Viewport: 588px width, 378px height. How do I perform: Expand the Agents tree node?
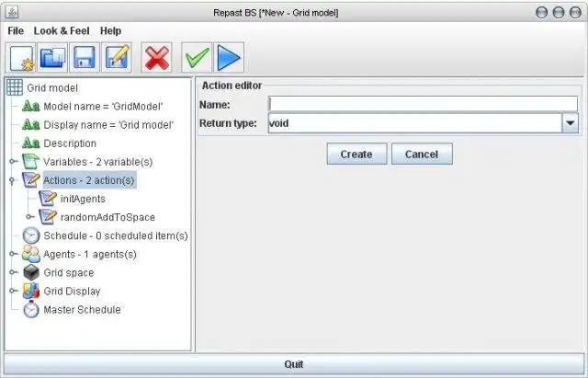point(13,254)
